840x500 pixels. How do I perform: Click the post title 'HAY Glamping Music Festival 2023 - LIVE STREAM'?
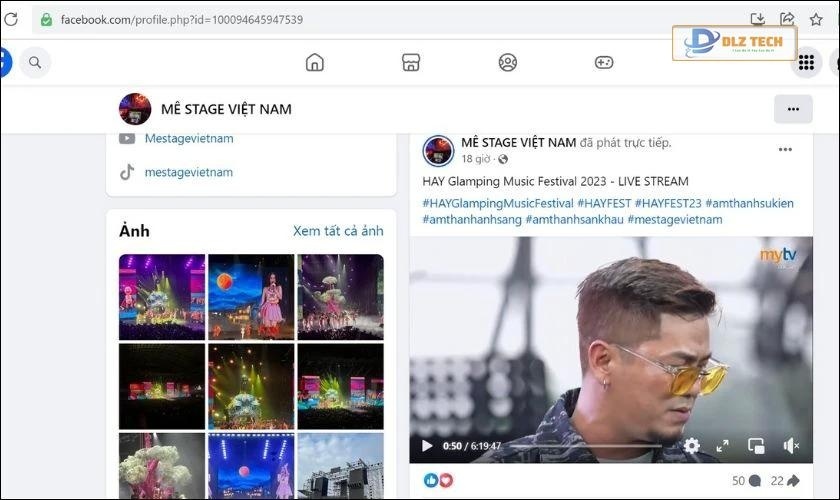point(556,181)
